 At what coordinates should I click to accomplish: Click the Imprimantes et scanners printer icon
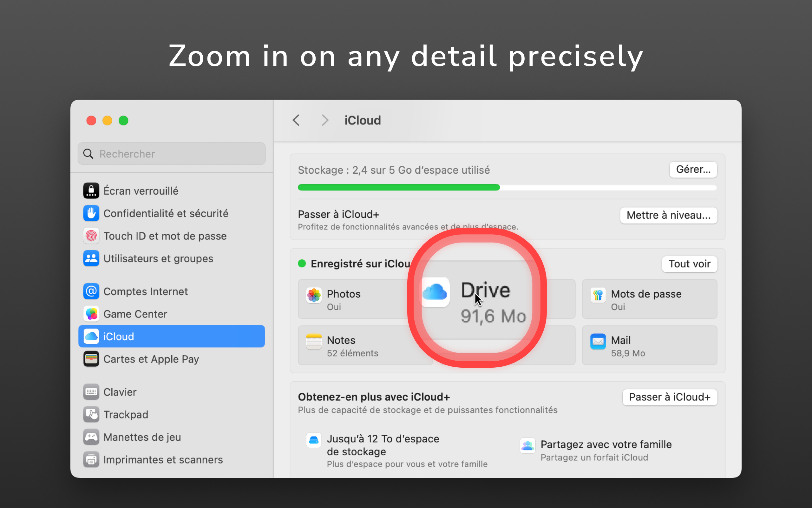coord(91,459)
